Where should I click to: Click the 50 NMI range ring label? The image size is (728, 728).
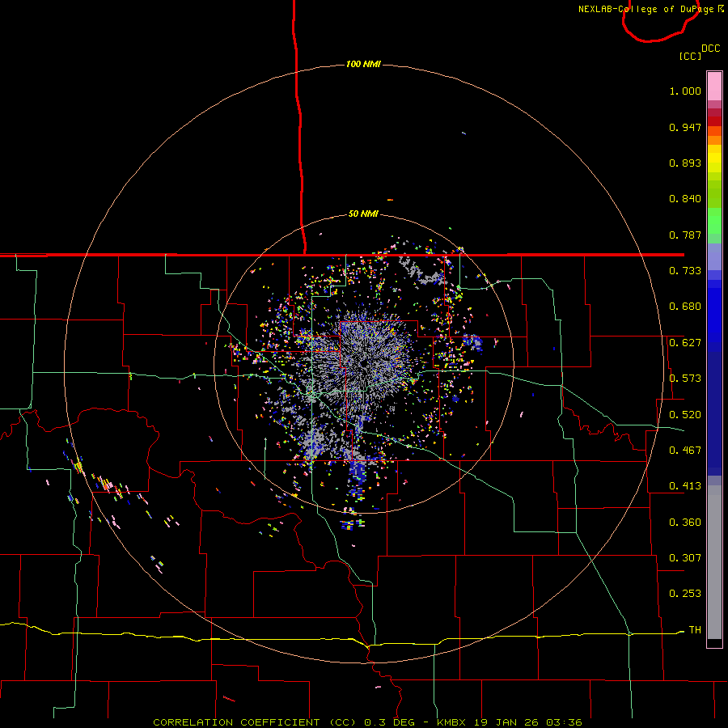(363, 214)
